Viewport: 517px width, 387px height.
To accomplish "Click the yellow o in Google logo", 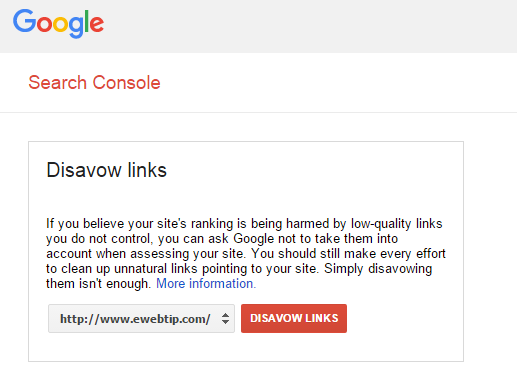I will [x=61, y=24].
